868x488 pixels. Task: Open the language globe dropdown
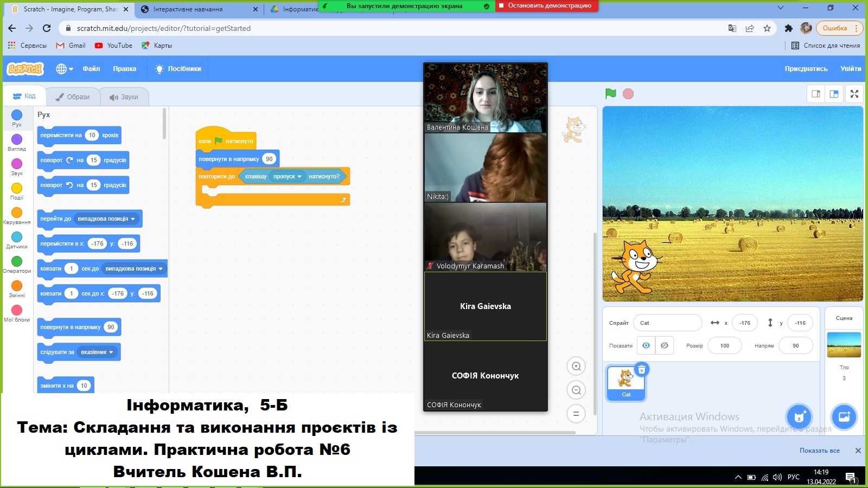coord(64,69)
